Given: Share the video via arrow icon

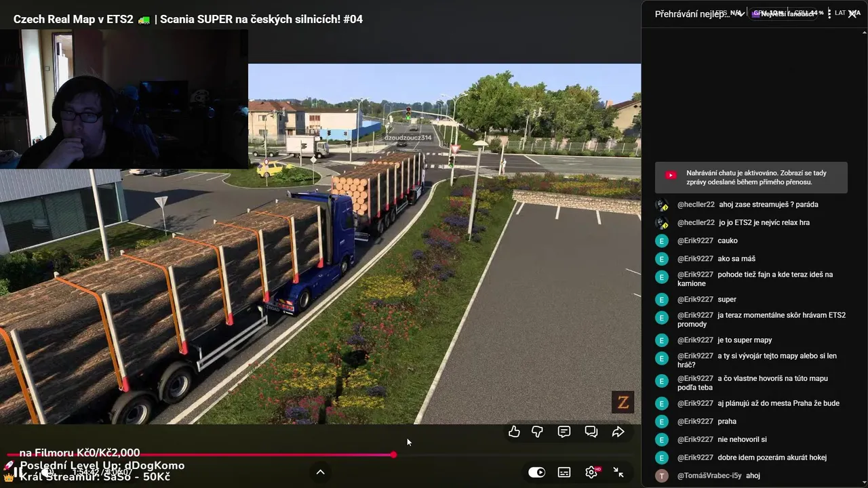Looking at the screenshot, I should [x=618, y=432].
